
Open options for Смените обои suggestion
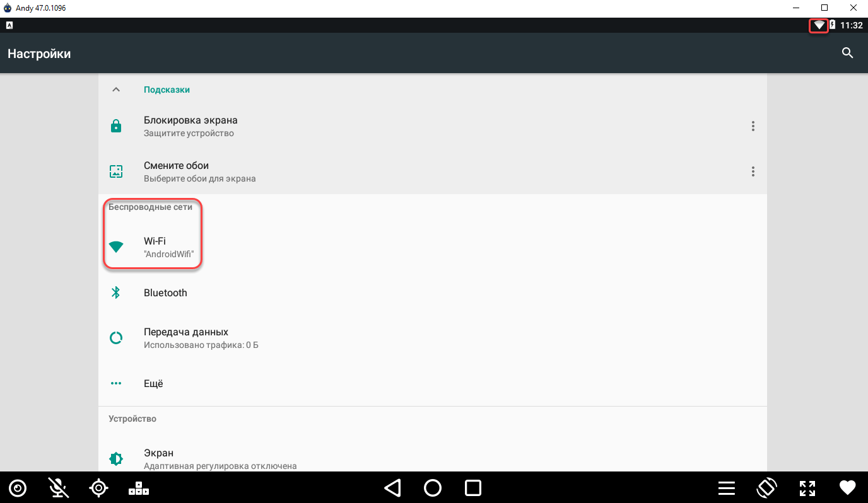pyautogui.click(x=753, y=171)
